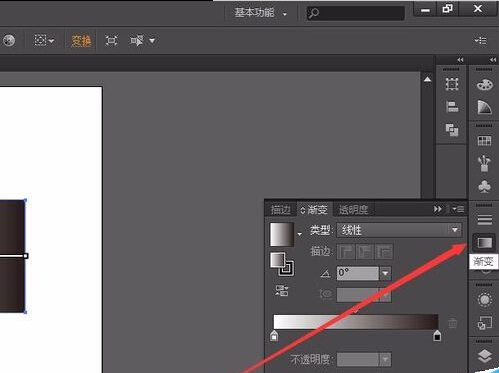Viewport: 499px width, 373px height.
Task: Click the isolate selected object icon
Action: coord(111,41)
